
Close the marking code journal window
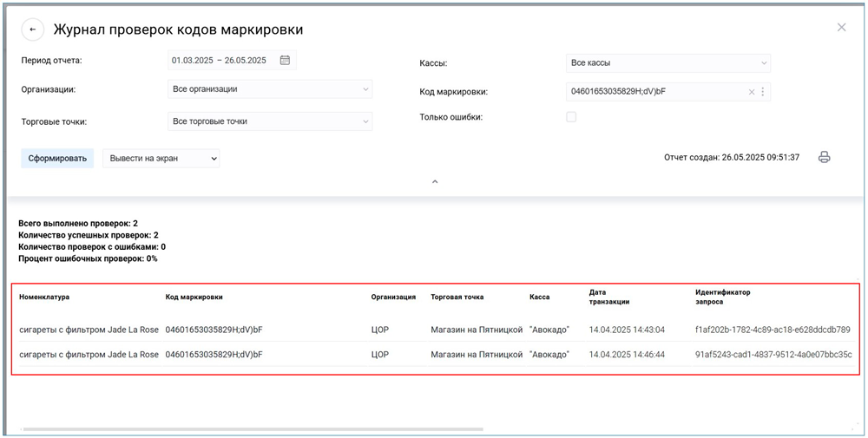[x=841, y=28]
